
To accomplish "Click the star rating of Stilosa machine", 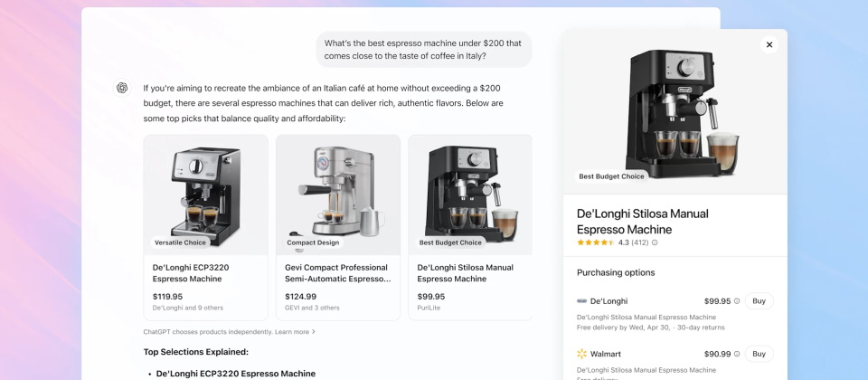I will point(596,242).
